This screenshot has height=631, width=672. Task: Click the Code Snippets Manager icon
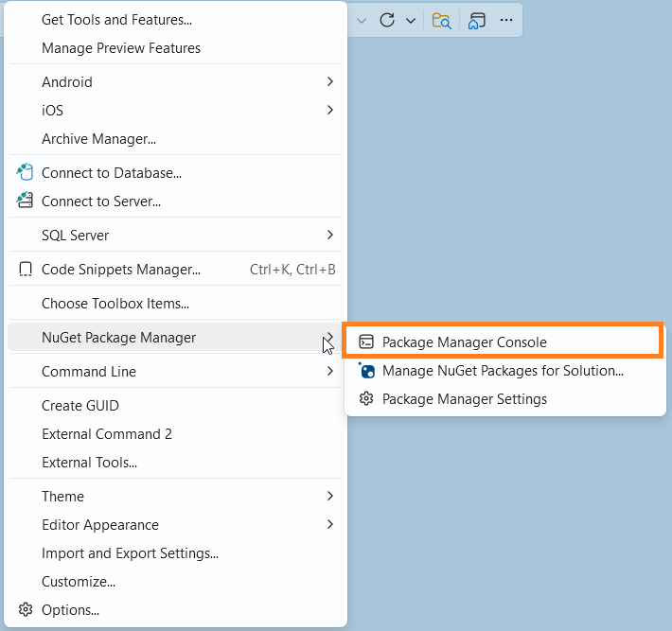(26, 269)
